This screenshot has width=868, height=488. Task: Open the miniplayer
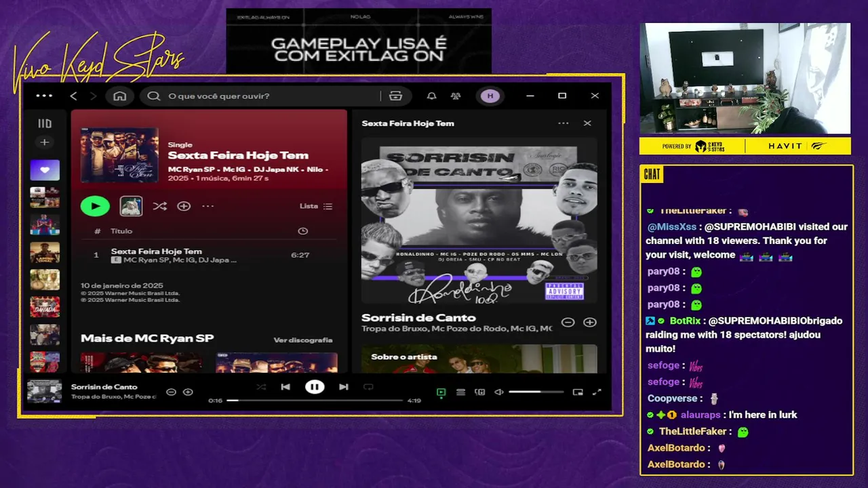tap(578, 392)
